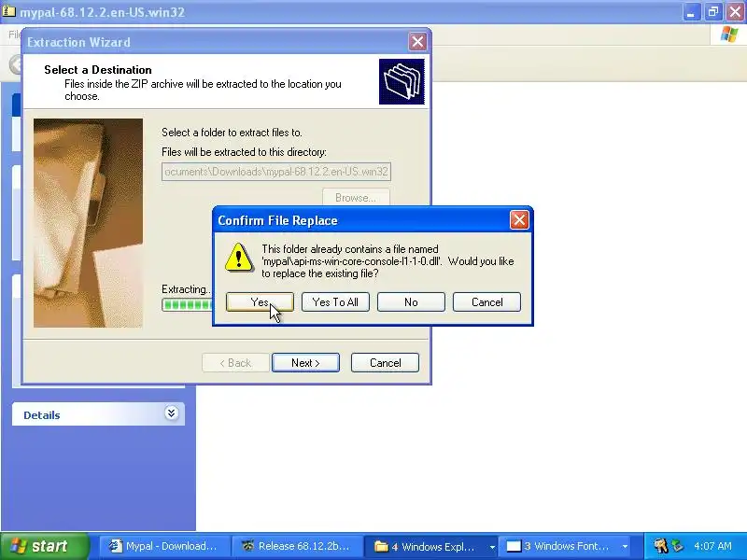This screenshot has height=560, width=747.
Task: Click the folders icon in wizard header
Action: [x=402, y=81]
